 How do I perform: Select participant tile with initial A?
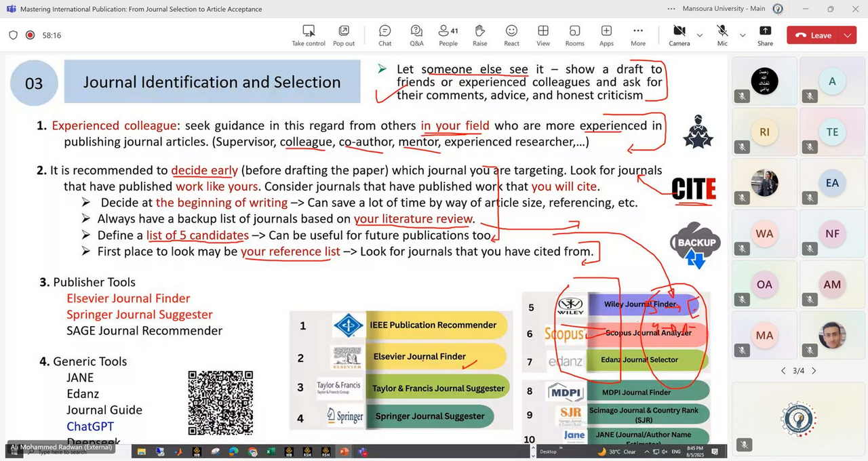832,81
